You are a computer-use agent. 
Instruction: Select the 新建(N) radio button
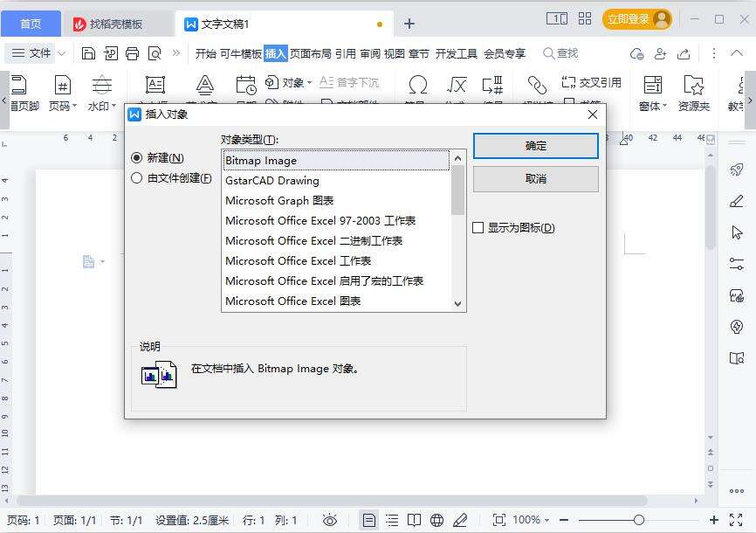pyautogui.click(x=136, y=158)
